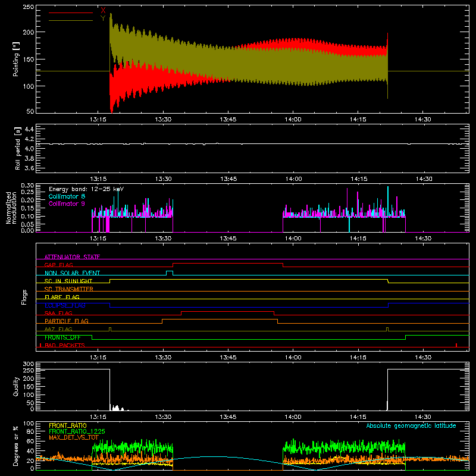
Task: Click the 80 tick label on the Degrees axis
Action: [30, 431]
